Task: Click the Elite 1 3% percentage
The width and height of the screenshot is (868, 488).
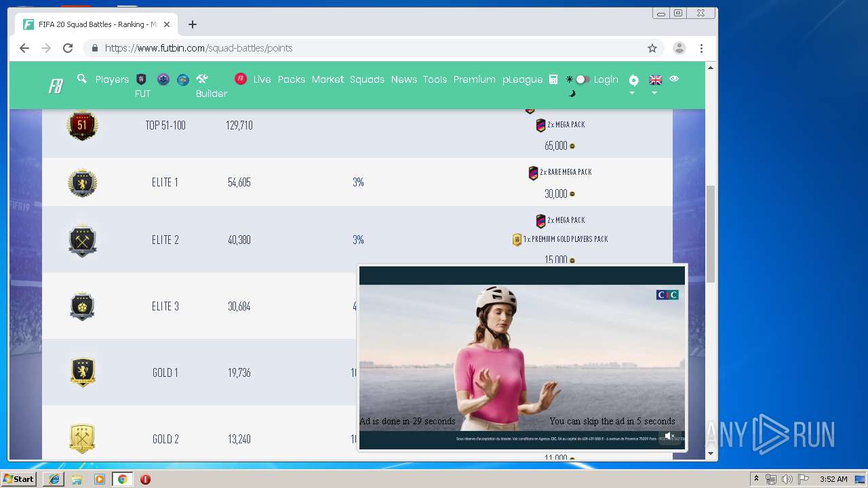Action: click(358, 182)
